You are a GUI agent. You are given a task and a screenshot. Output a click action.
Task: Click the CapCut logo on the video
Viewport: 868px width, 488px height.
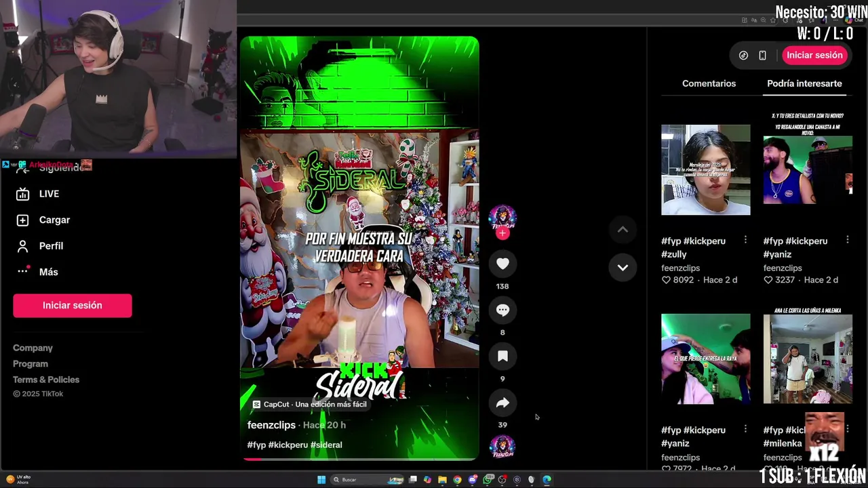pyautogui.click(x=256, y=404)
